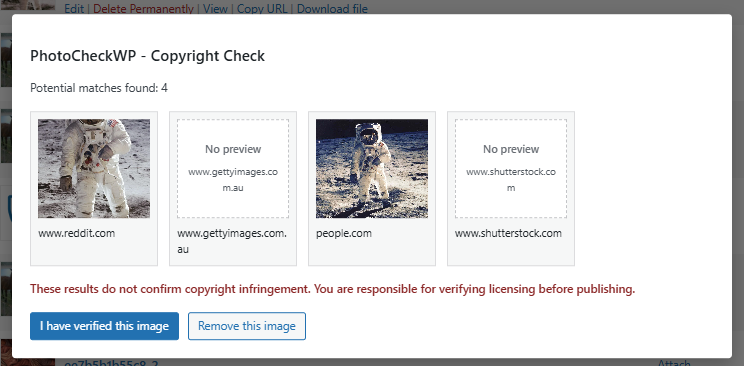Click 'Edit' link in background media list

74,9
